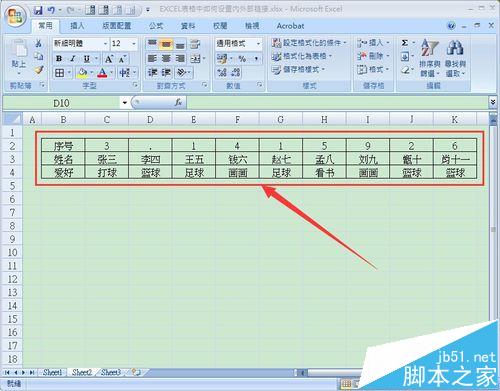Decrease decimal places
The height and width of the screenshot is (391, 500).
click(x=236, y=72)
